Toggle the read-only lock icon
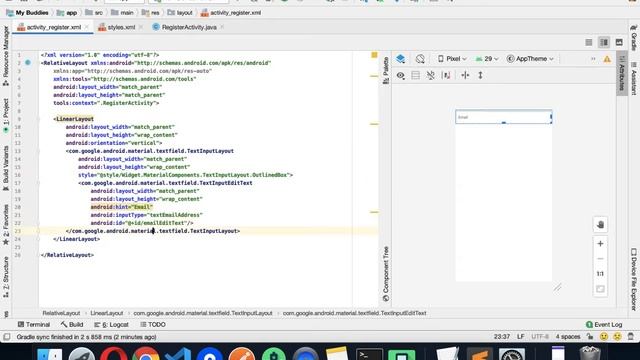The image size is (640, 360). [590, 337]
